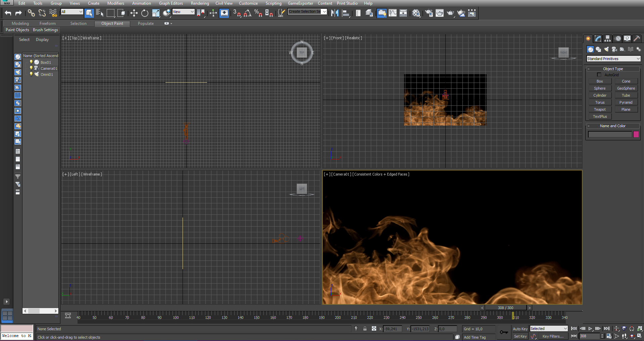644x341 pixels.
Task: Open the Material Editor checkered sphere icon
Action: click(x=416, y=13)
